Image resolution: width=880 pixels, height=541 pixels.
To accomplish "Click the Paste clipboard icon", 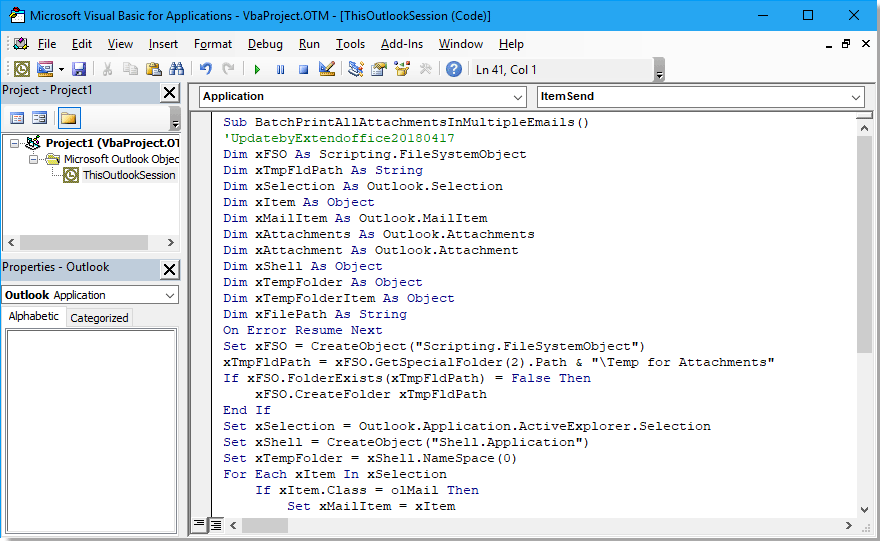I will coord(153,69).
